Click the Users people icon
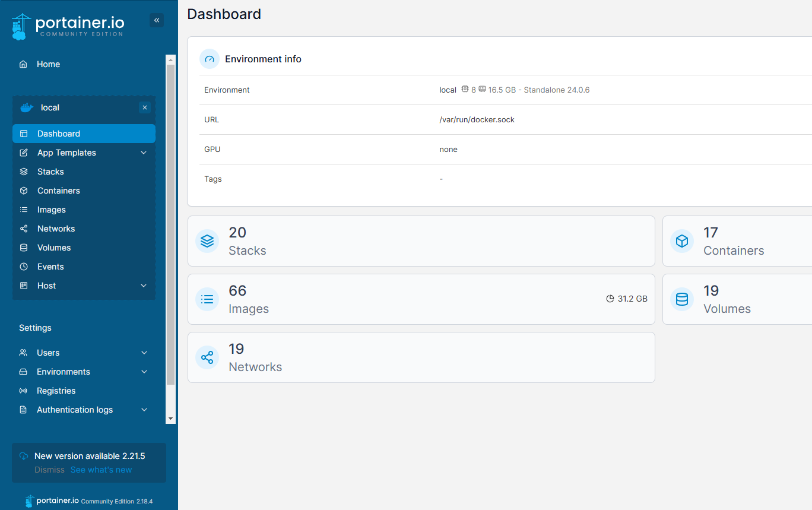 tap(23, 353)
